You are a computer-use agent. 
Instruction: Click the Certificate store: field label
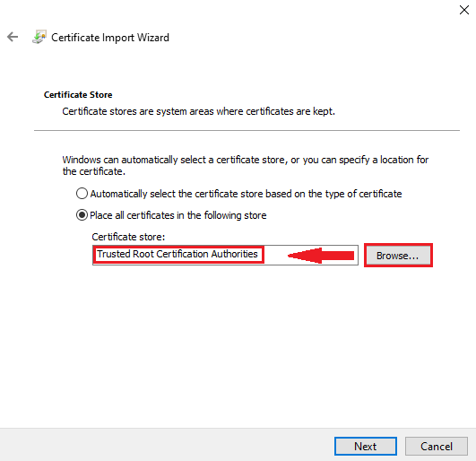click(x=128, y=237)
